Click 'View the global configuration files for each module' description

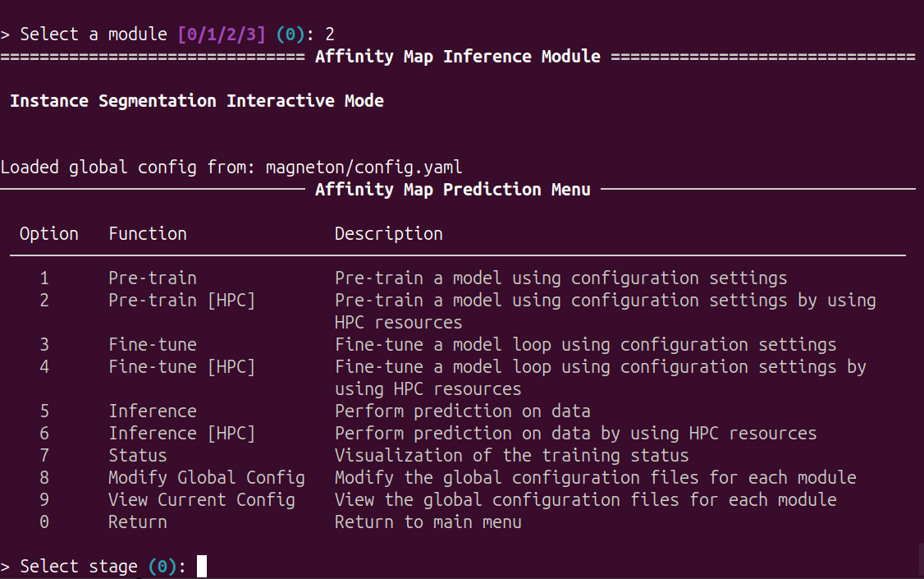click(x=586, y=501)
